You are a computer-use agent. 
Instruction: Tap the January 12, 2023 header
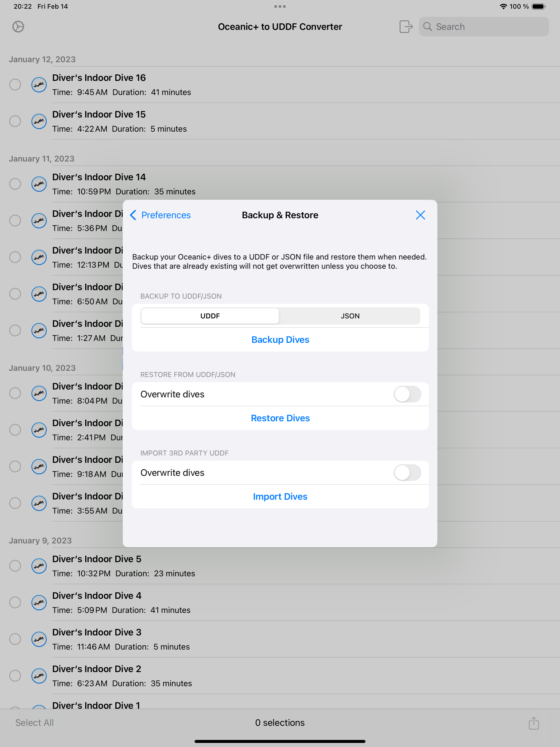click(x=42, y=59)
